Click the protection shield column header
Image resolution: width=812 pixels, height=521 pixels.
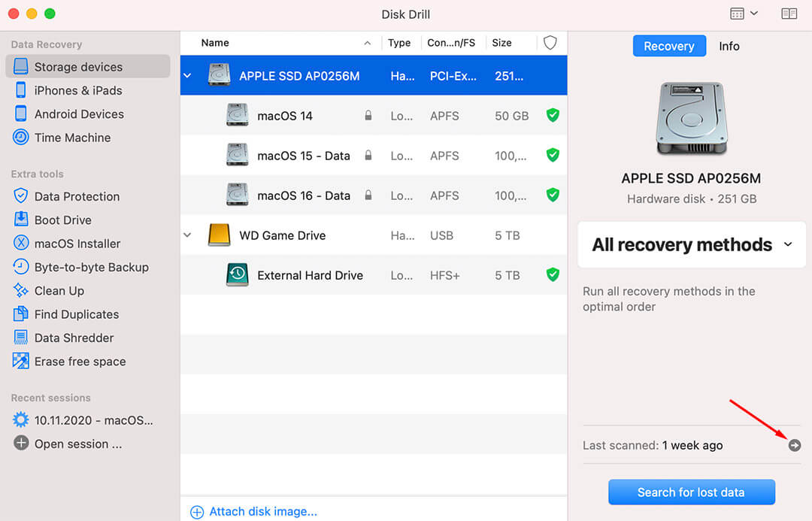click(x=550, y=42)
